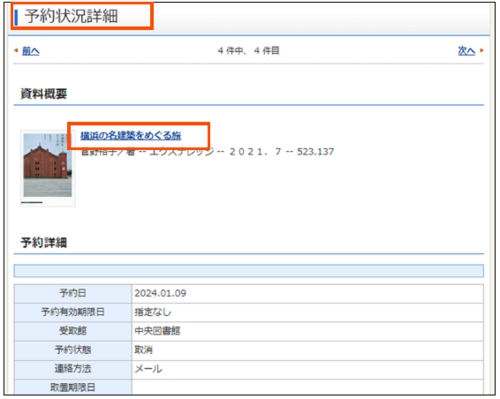Select the 予約有効期限日 label cell
This screenshot has height=399, width=500.
(x=73, y=312)
